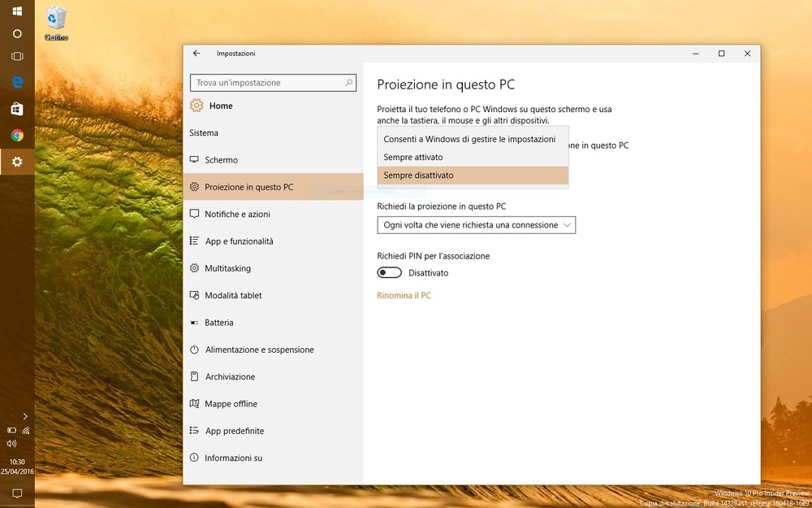
Task: Click the 'Rinomina il PC' link
Action: 404,296
